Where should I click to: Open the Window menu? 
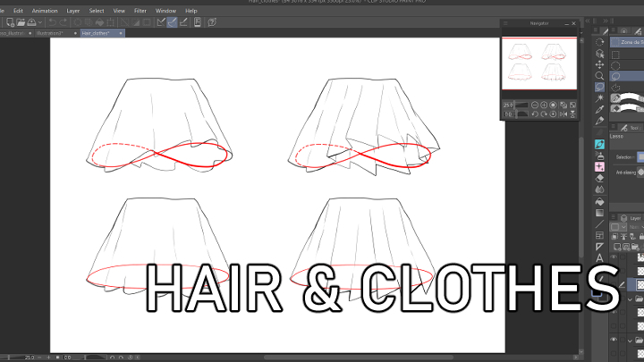pos(165,11)
